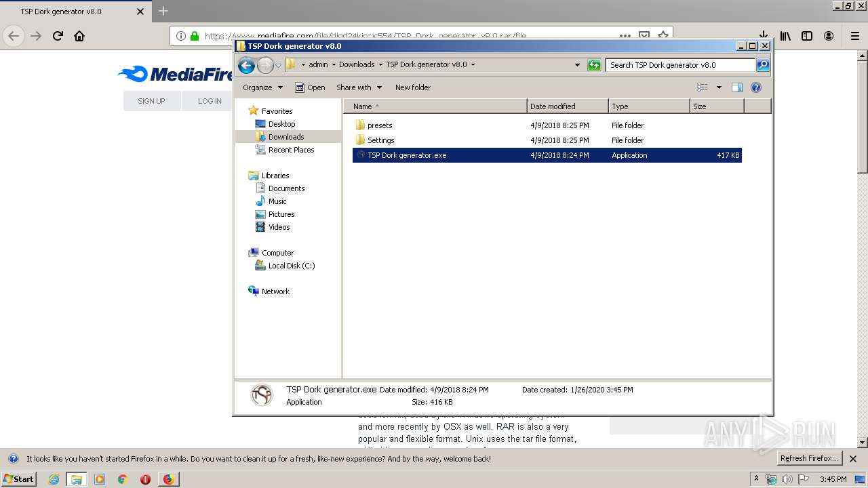
Task: Toggle Firefox sidebar icon
Action: pyautogui.click(x=807, y=36)
